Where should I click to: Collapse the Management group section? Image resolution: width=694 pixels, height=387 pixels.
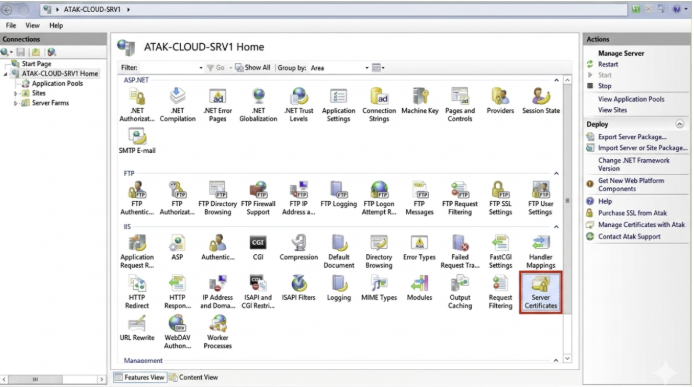click(556, 360)
